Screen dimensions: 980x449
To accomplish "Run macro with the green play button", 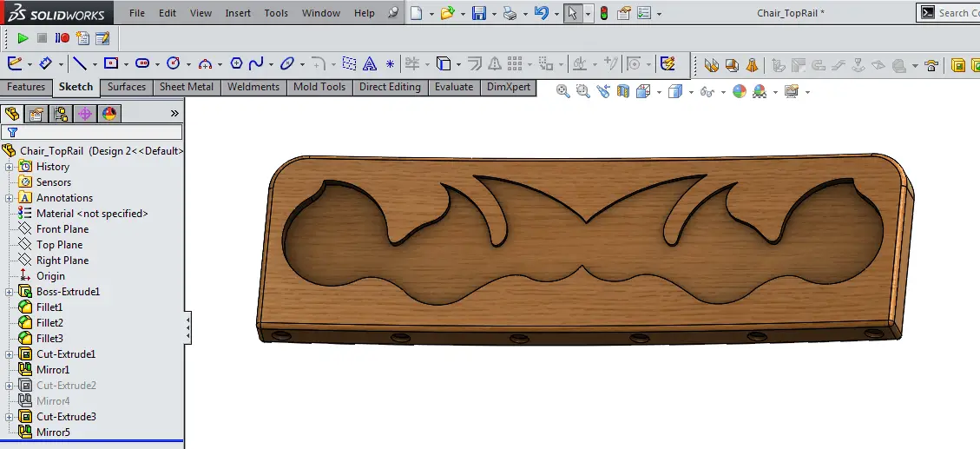I will (23, 38).
